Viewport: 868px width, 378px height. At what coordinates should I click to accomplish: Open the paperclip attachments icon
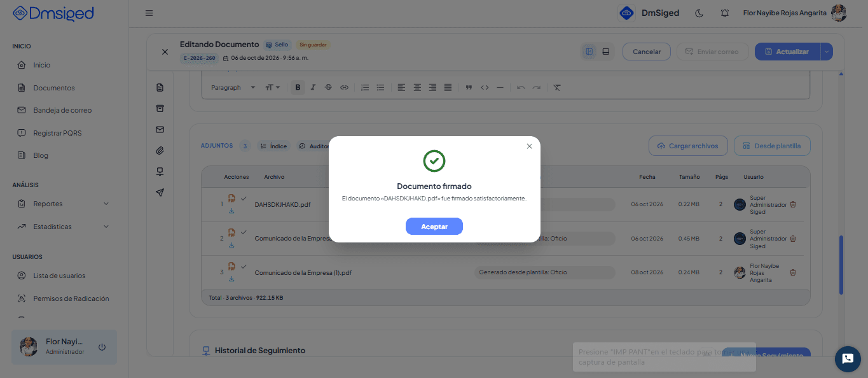tap(160, 150)
